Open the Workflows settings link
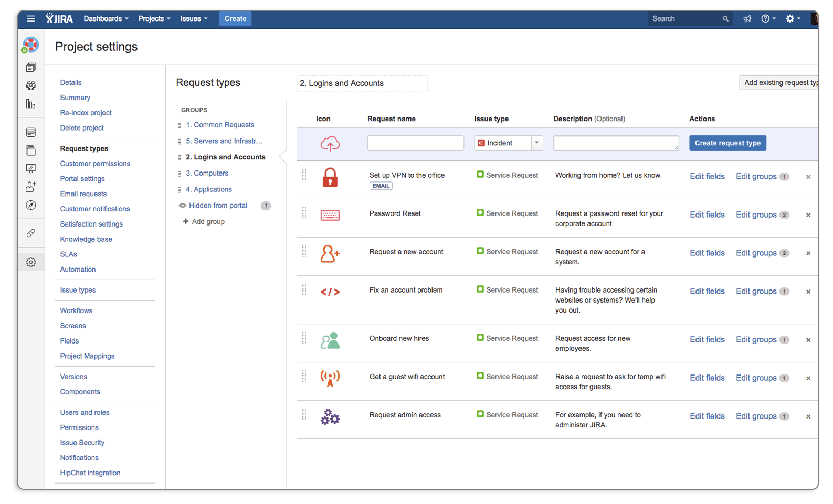The image size is (833, 504). coord(76,311)
